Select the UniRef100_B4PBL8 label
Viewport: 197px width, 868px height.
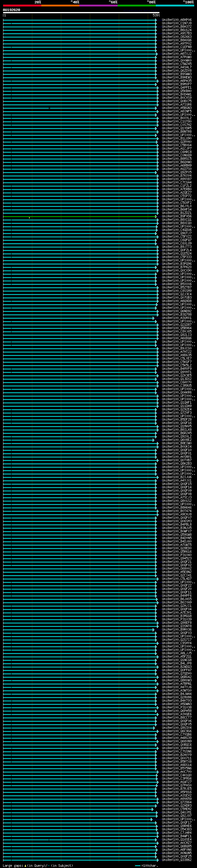[177, 524]
